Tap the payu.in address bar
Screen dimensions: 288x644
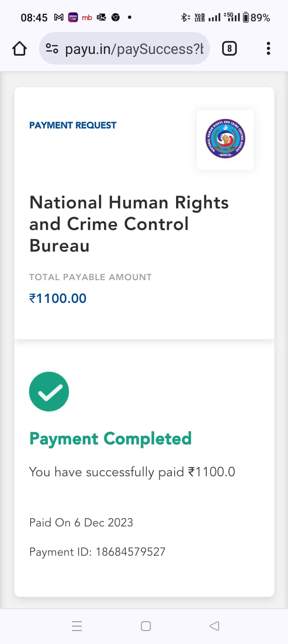pos(134,49)
